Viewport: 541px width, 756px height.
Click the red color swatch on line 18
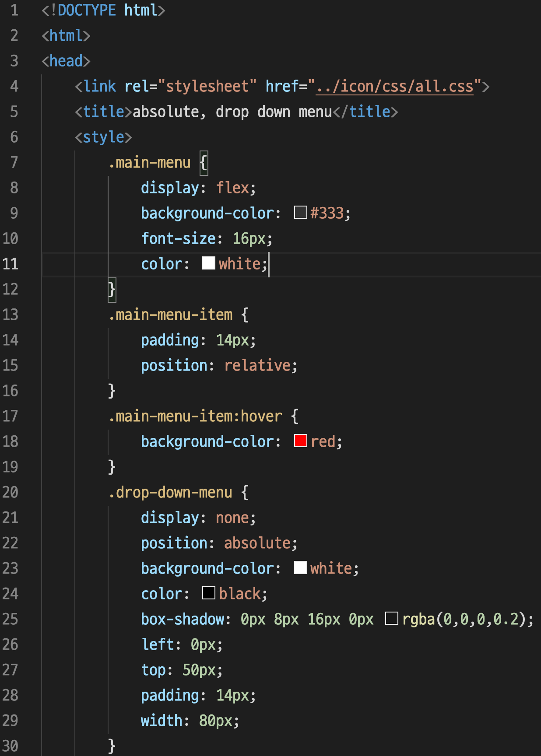301,441
